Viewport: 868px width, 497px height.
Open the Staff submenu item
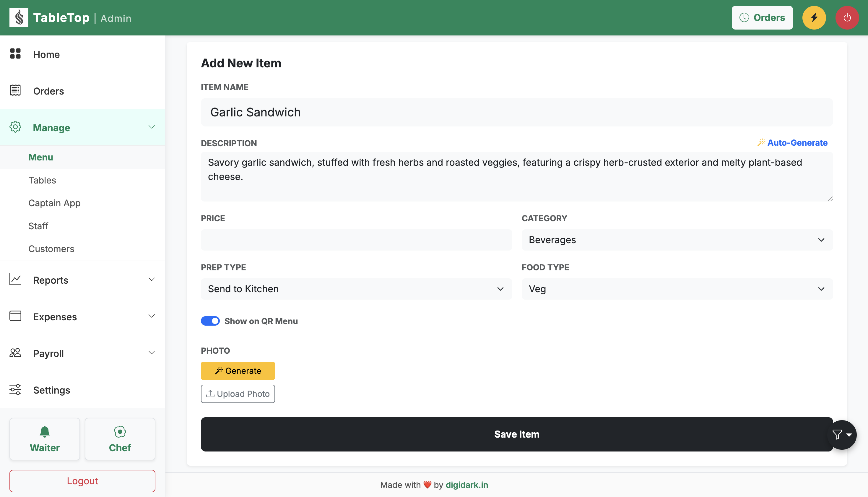pos(82,226)
